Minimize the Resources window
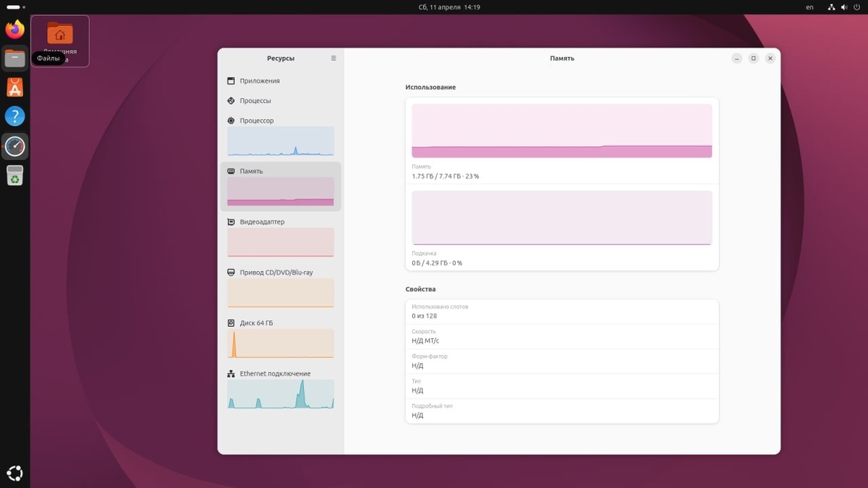Screen dimensions: 868x488 tap(736, 59)
